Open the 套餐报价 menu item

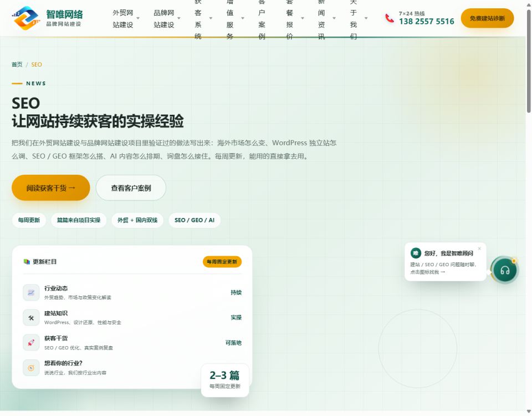(289, 19)
